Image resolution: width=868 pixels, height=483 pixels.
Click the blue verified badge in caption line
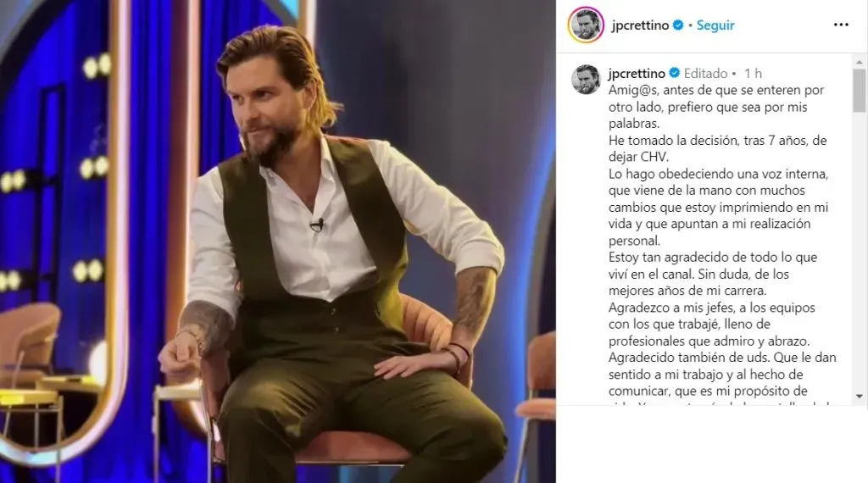tap(674, 73)
